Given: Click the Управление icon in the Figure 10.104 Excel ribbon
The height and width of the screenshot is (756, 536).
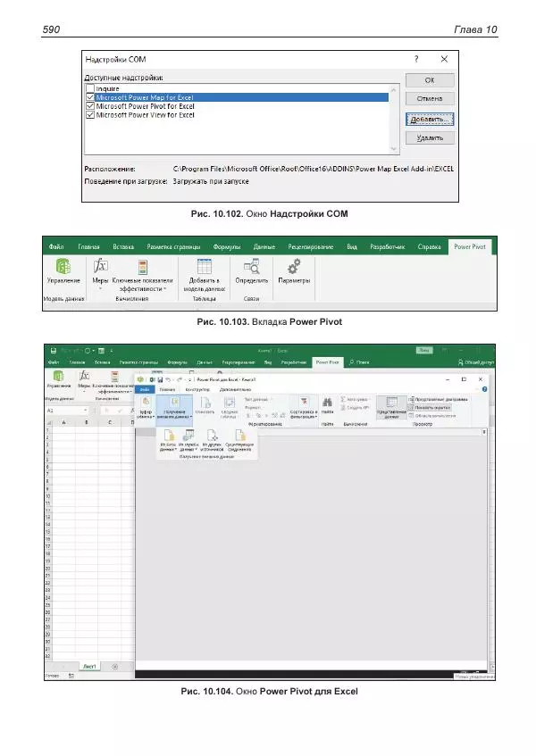Looking at the screenshot, I should point(58,376).
